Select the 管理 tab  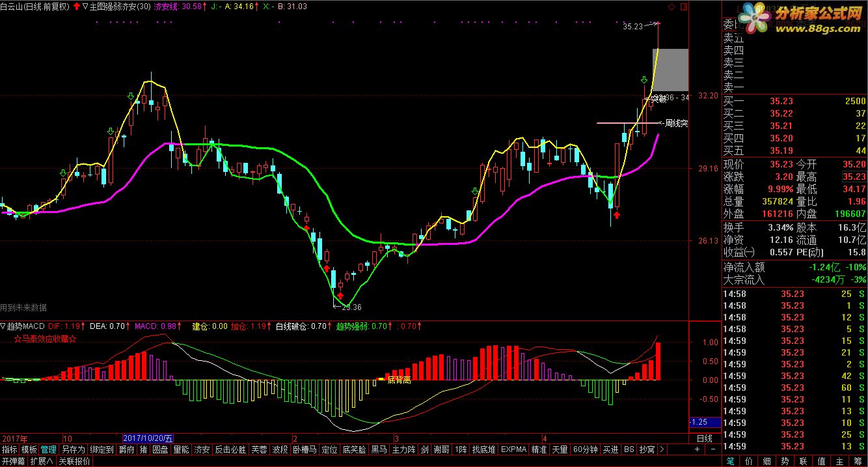click(x=49, y=449)
